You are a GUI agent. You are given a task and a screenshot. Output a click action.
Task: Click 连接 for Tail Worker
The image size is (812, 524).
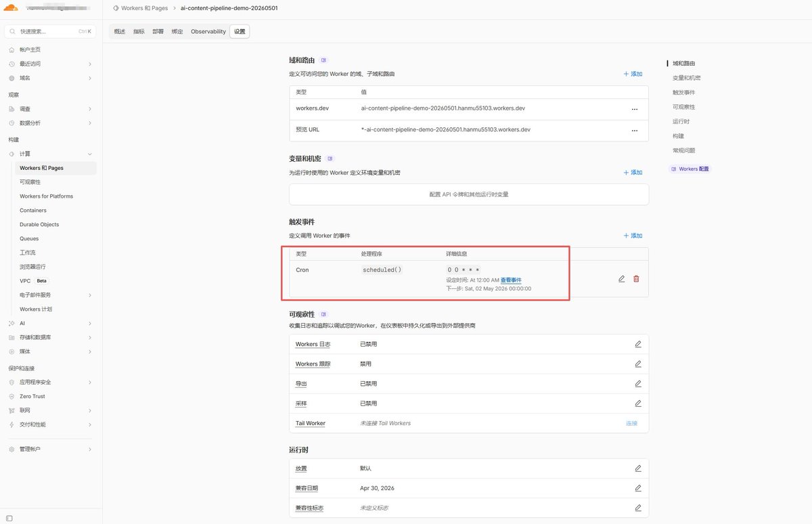[x=631, y=423]
